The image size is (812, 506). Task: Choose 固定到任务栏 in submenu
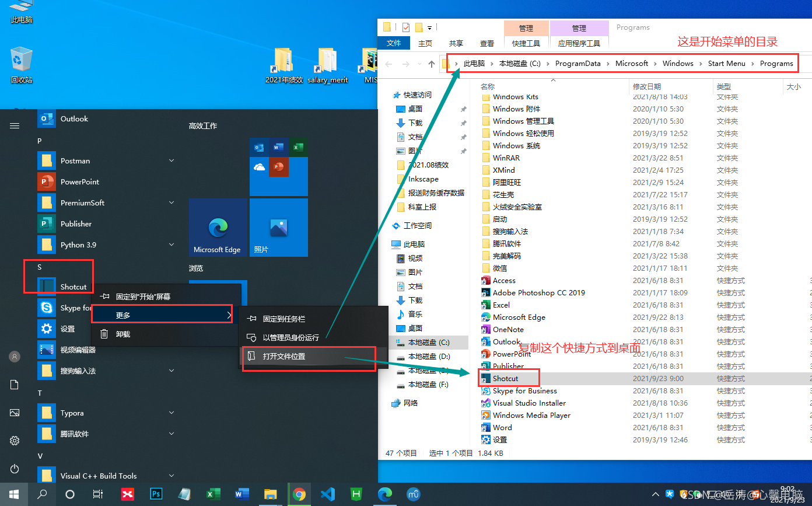(x=314, y=319)
